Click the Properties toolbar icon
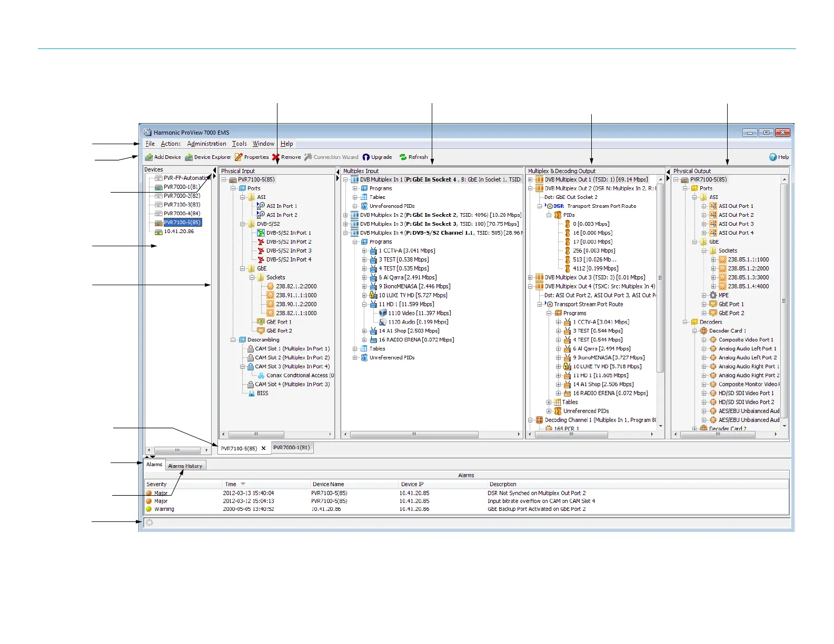The image size is (834, 644). [x=239, y=157]
